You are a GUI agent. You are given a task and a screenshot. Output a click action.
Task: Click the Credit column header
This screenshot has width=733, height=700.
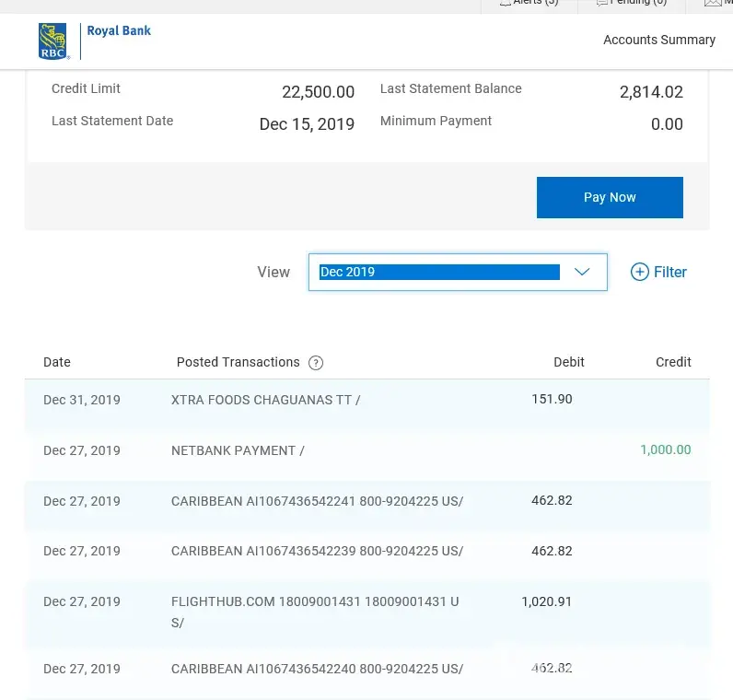click(x=673, y=362)
